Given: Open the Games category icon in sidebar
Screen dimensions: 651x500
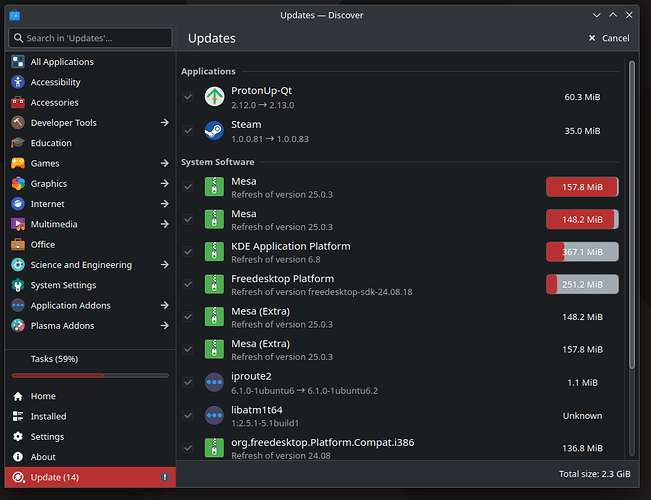Looking at the screenshot, I should (x=18, y=163).
